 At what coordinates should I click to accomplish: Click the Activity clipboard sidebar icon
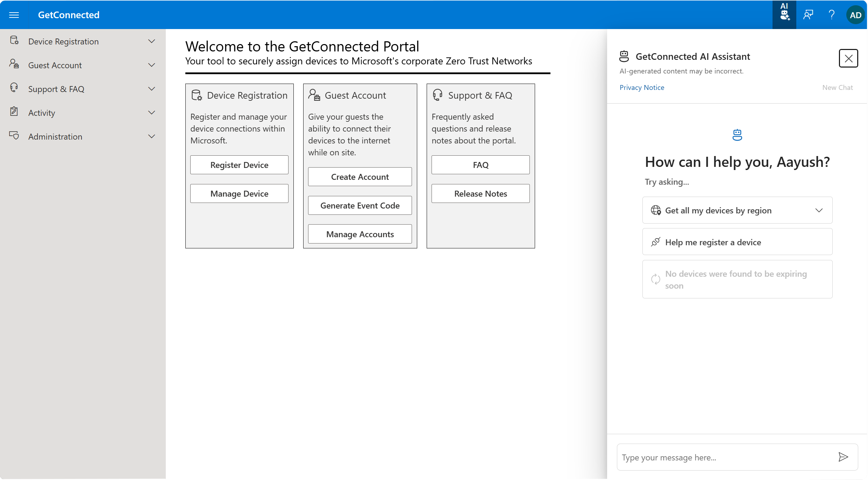click(x=14, y=111)
